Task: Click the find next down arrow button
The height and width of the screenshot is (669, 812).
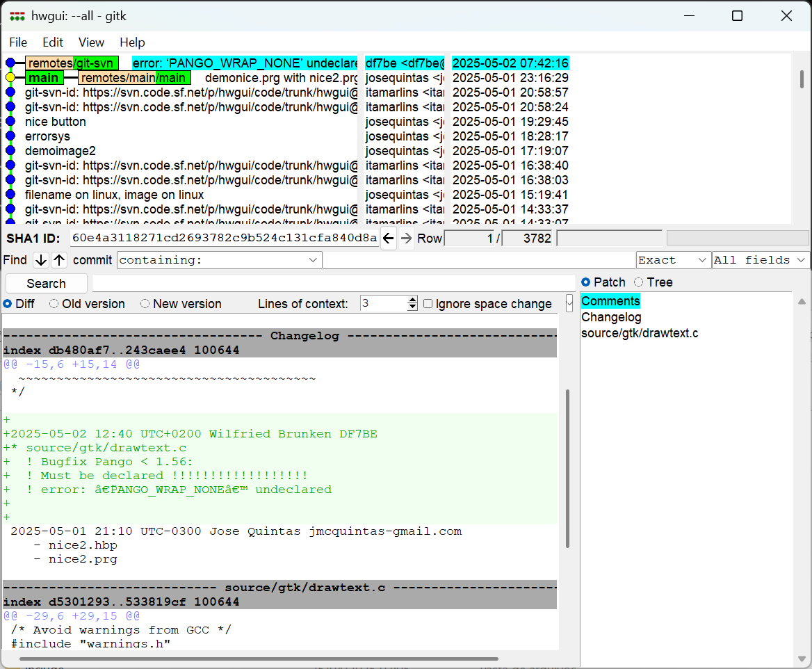Action: tap(41, 260)
